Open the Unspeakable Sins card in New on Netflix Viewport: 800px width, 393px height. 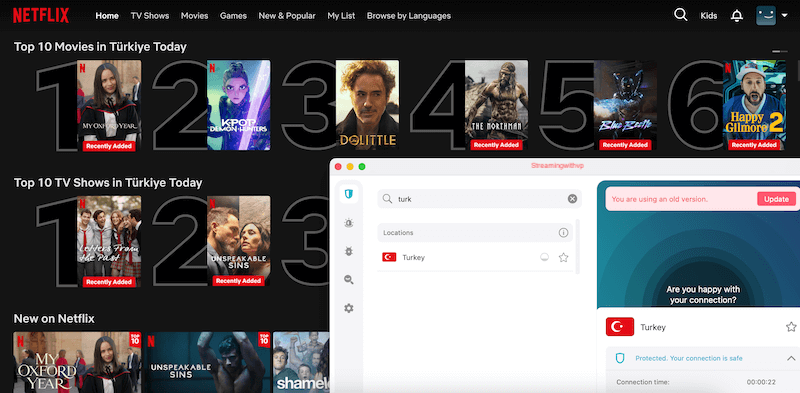click(x=207, y=362)
